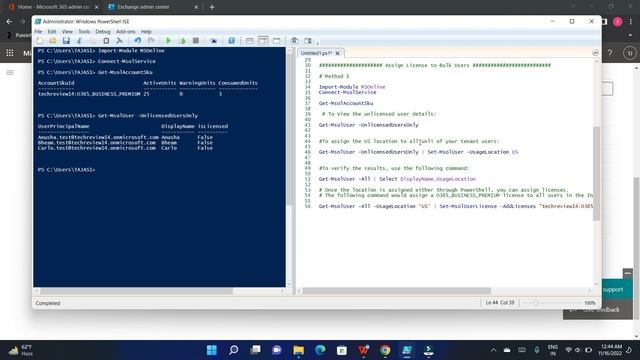640x360 pixels.
Task: Click the console prompt PS C:\Users\TAJASI>
Action: coord(67,170)
